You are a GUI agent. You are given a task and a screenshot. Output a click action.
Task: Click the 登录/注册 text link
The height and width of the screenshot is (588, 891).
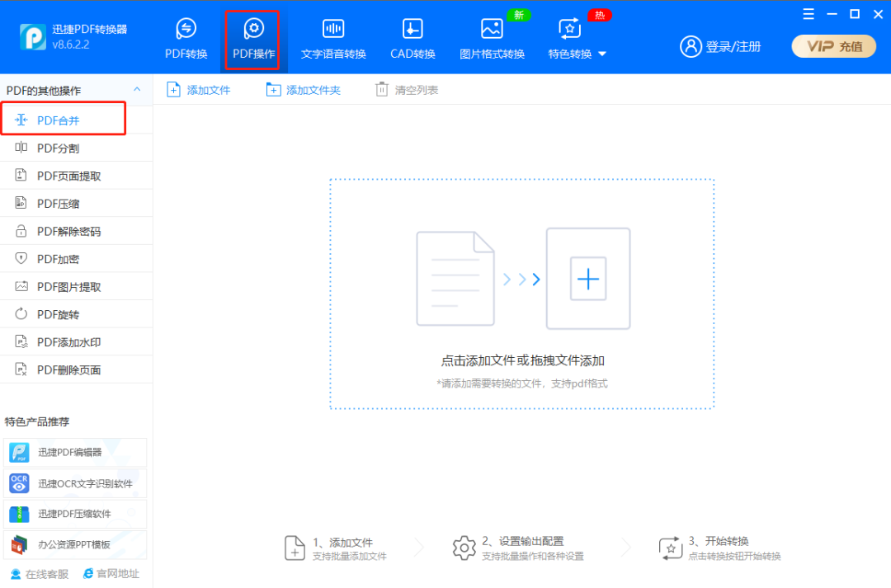tap(733, 46)
